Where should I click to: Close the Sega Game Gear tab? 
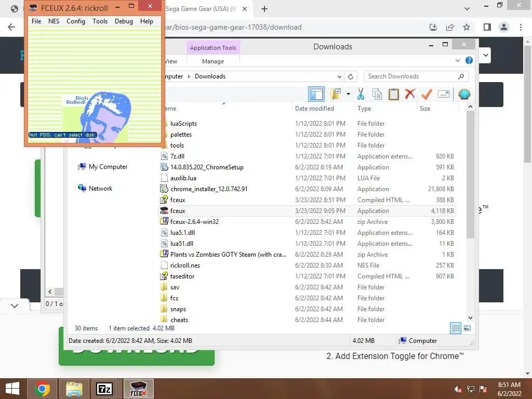tap(245, 9)
